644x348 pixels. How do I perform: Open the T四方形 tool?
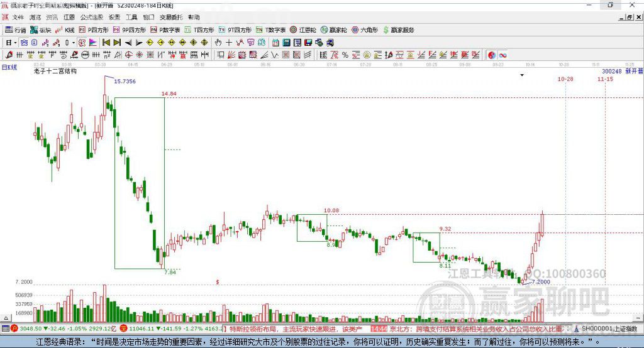coord(199,30)
